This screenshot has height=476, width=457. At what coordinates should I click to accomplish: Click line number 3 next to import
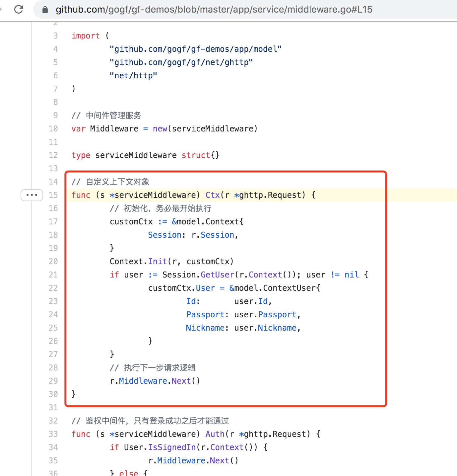point(55,36)
